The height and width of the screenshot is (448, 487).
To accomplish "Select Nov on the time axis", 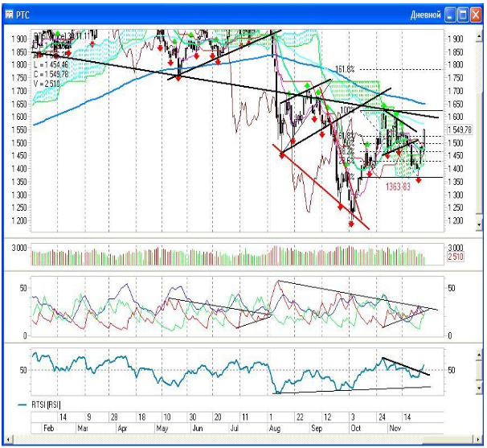I will 392,431.
